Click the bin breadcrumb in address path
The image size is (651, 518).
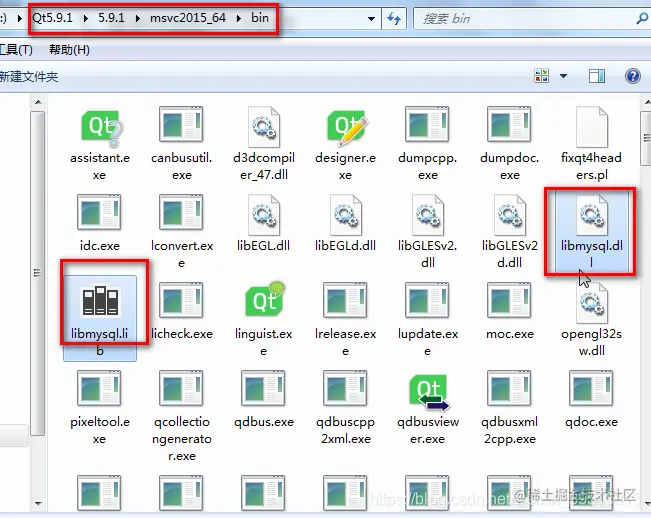[x=260, y=18]
